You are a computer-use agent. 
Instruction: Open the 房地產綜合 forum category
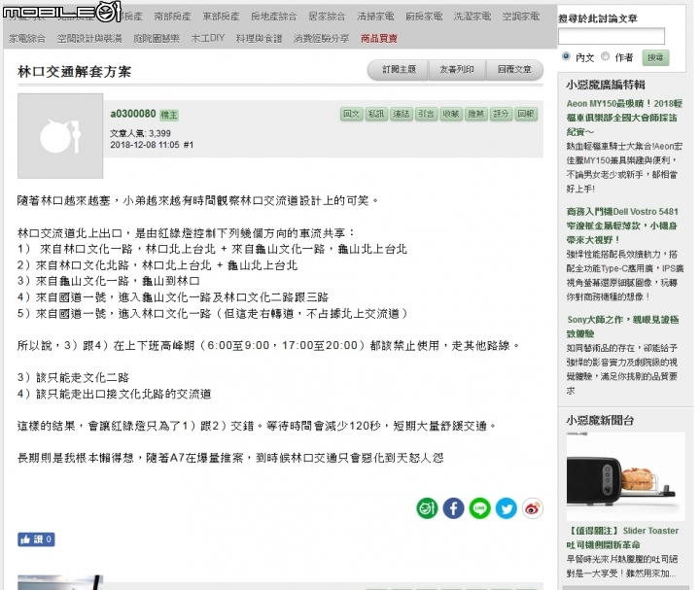pyautogui.click(x=273, y=17)
